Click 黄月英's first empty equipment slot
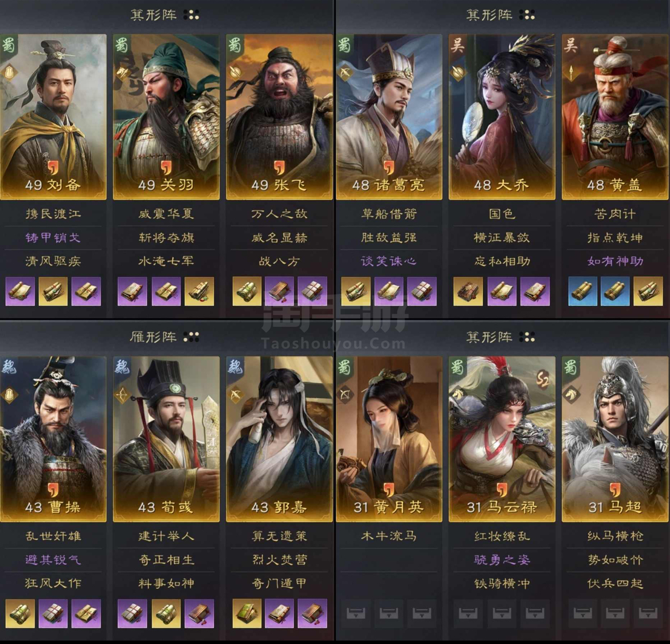Screen dimensions: 670x644 [356, 613]
